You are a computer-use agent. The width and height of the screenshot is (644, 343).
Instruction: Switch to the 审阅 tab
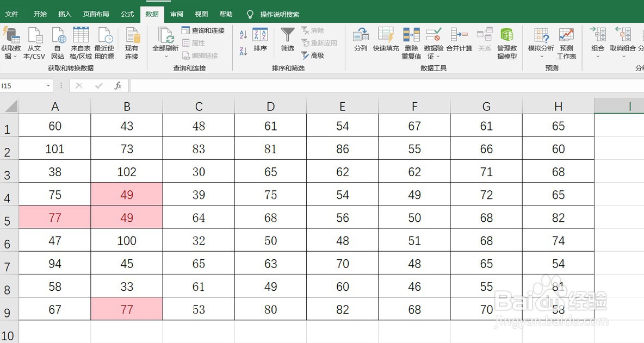pyautogui.click(x=177, y=14)
